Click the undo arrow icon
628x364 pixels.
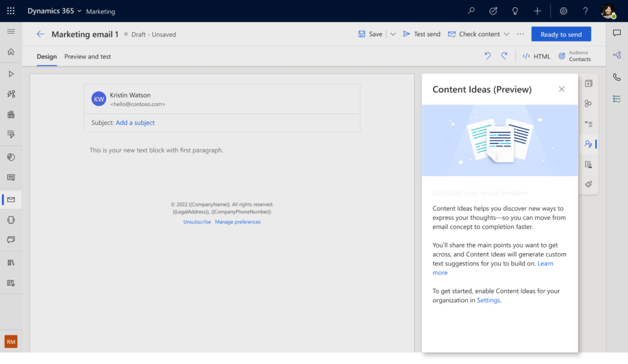[x=488, y=56]
